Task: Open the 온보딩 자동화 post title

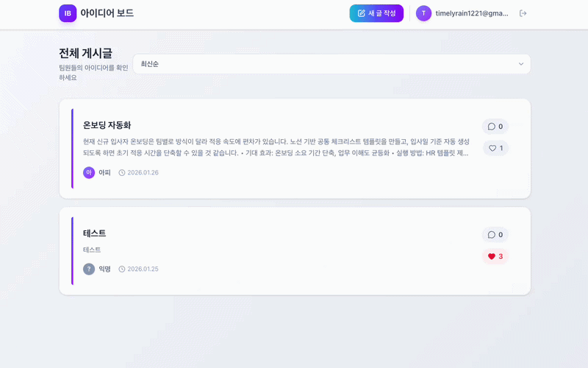Action: (107, 125)
